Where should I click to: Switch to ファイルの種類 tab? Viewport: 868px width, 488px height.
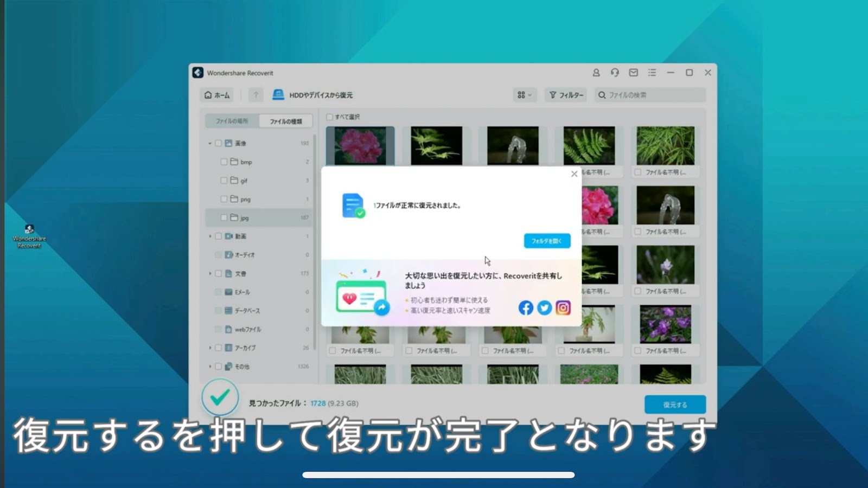[x=286, y=121]
